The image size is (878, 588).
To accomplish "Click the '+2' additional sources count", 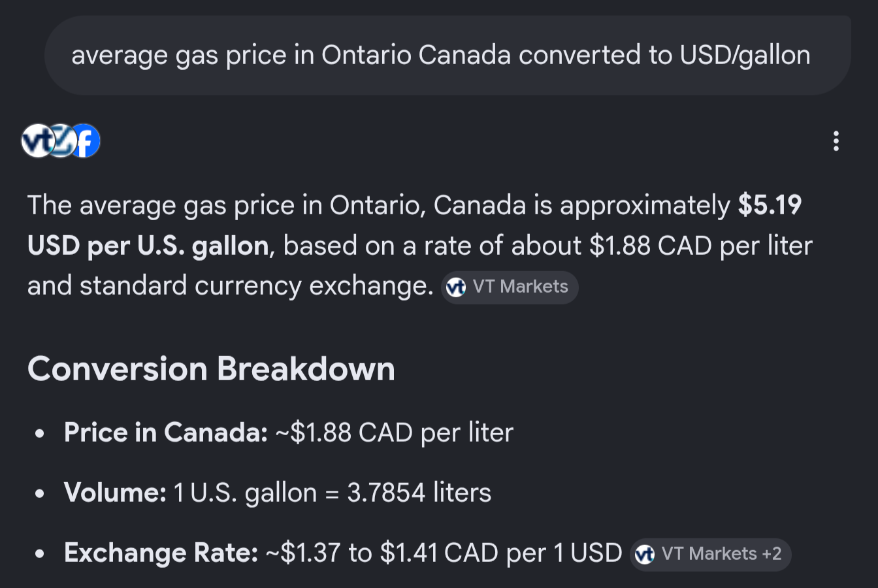I will click(x=772, y=554).
